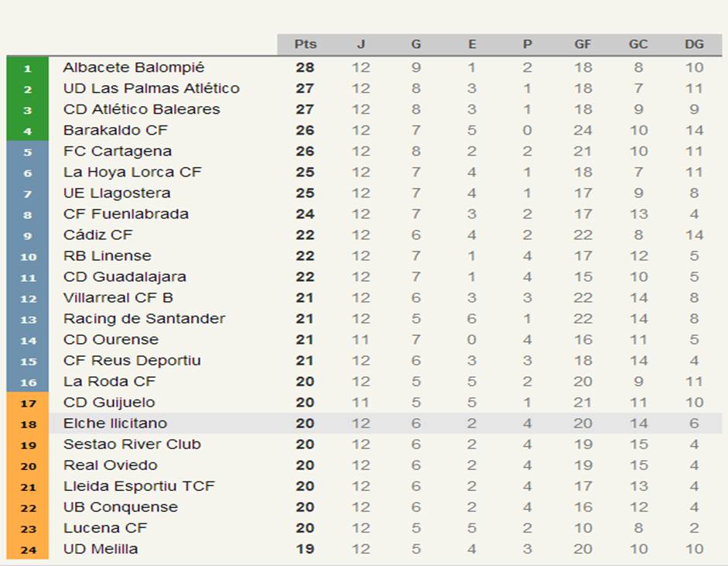728x566 pixels.
Task: Open the Lleida Esportiu TCF link
Action: 139,486
